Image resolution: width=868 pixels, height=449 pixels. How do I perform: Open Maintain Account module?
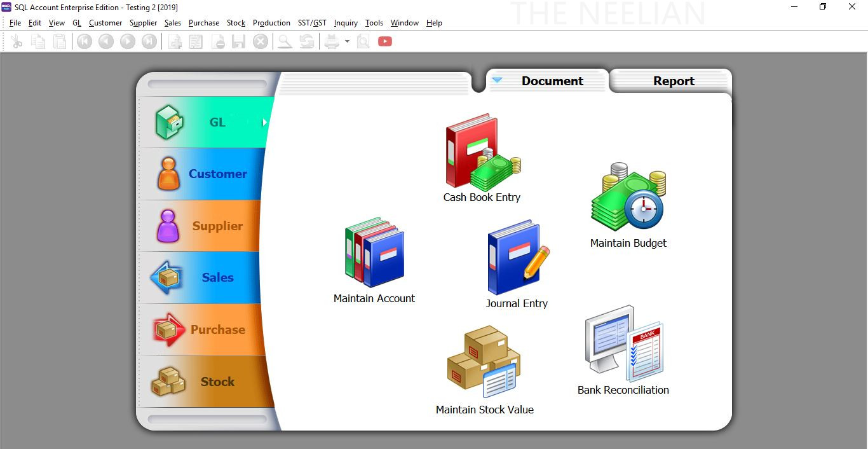(x=374, y=254)
